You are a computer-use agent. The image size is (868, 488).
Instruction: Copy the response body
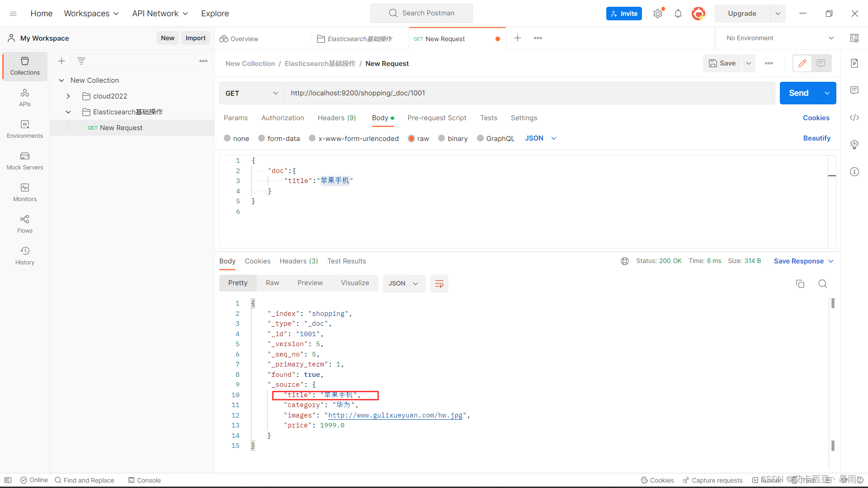point(800,284)
